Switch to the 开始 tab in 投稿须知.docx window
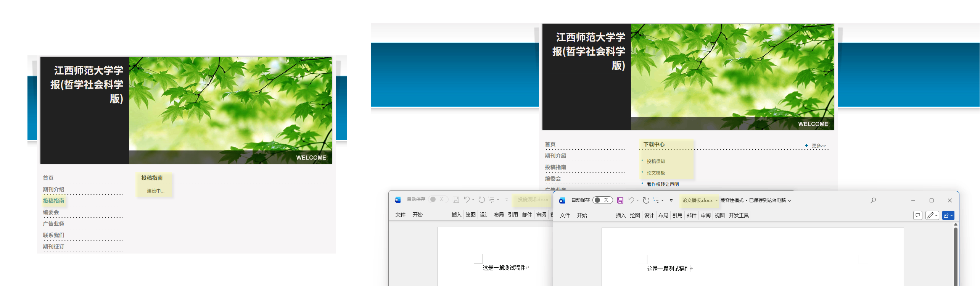980x286 pixels. pos(418,215)
